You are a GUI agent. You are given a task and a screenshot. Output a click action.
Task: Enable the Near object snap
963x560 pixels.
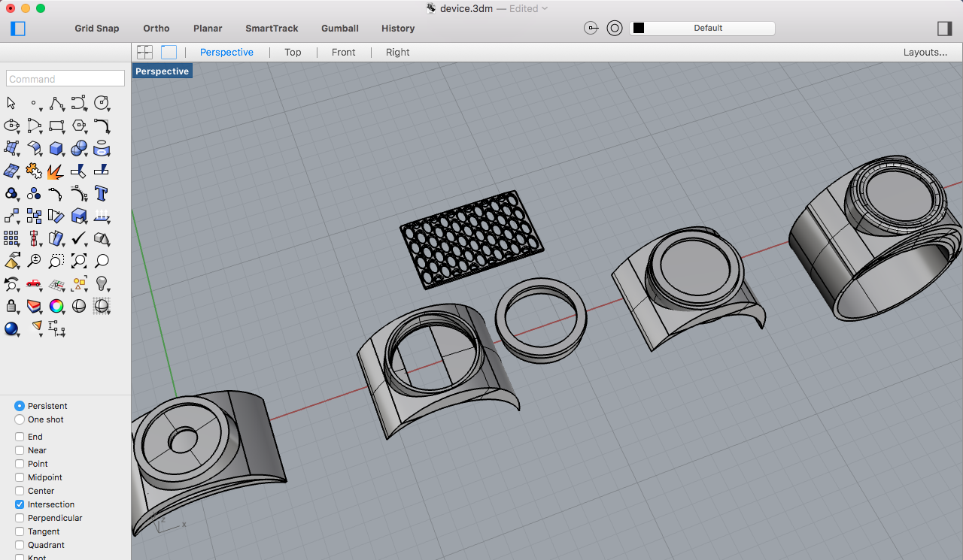coord(20,450)
